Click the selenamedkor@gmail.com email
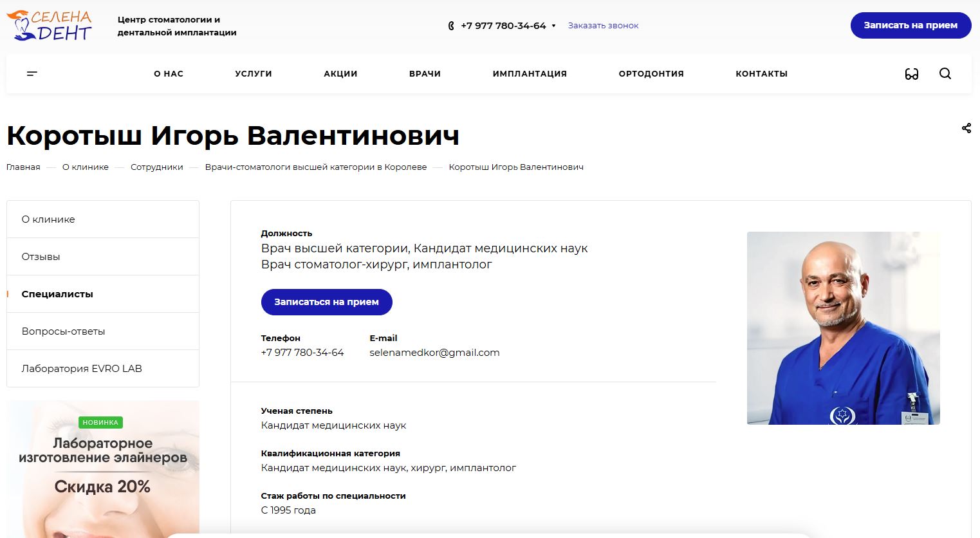The width and height of the screenshot is (980, 538). [x=434, y=353]
